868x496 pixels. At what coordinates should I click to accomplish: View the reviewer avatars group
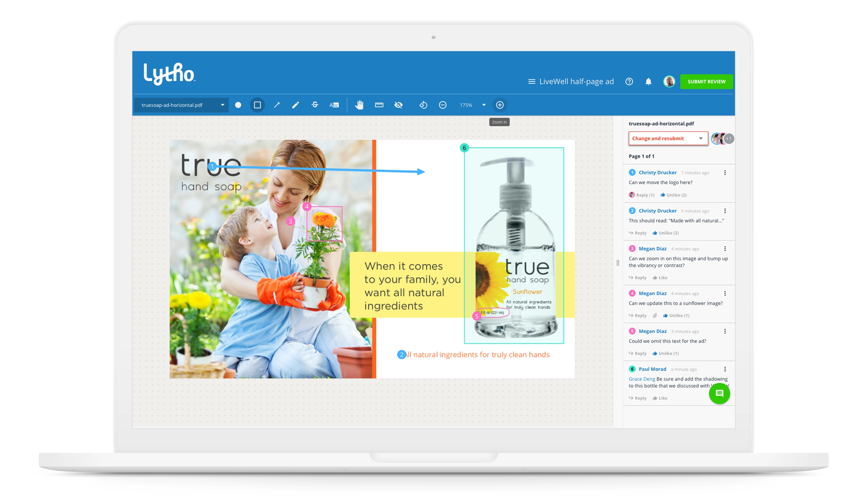[x=722, y=139]
